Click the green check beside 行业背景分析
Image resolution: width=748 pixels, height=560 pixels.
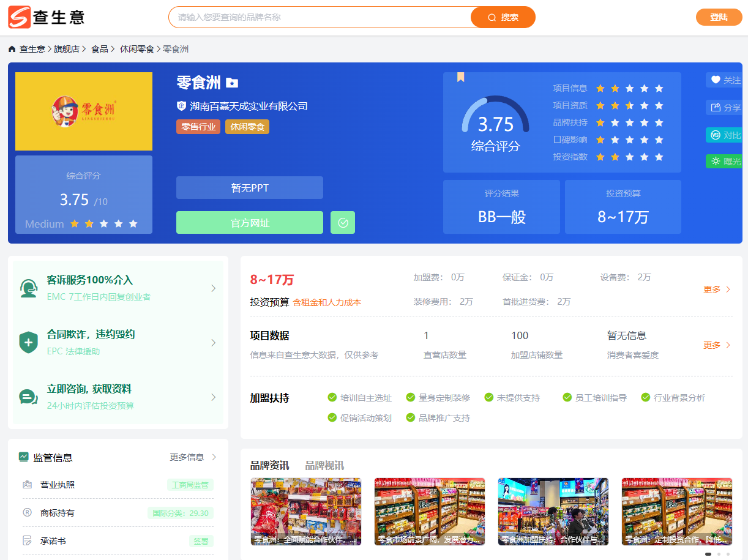pos(646,398)
